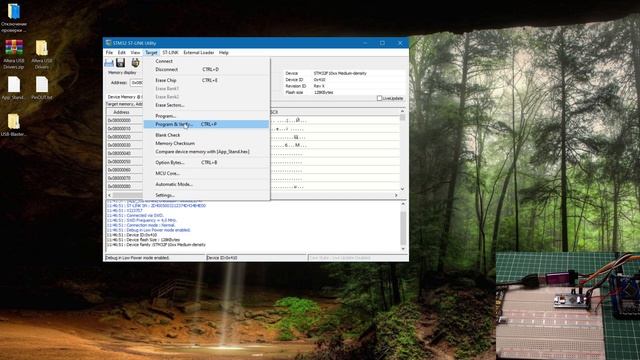Click memory table horizontal scroll right arrow

pyautogui.click(x=396, y=196)
